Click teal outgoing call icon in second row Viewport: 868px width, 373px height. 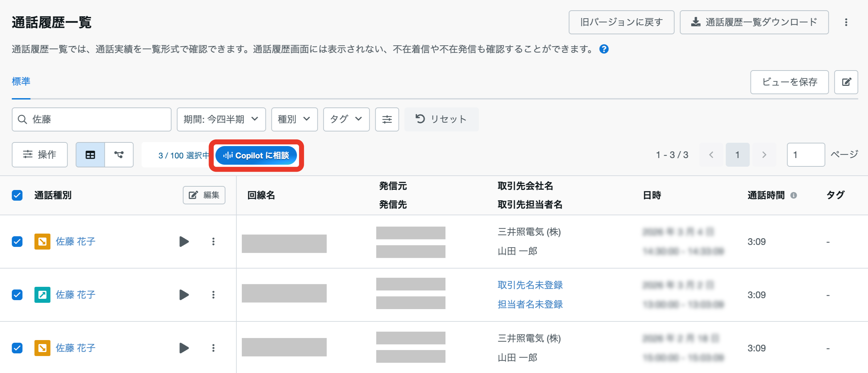[43, 295]
